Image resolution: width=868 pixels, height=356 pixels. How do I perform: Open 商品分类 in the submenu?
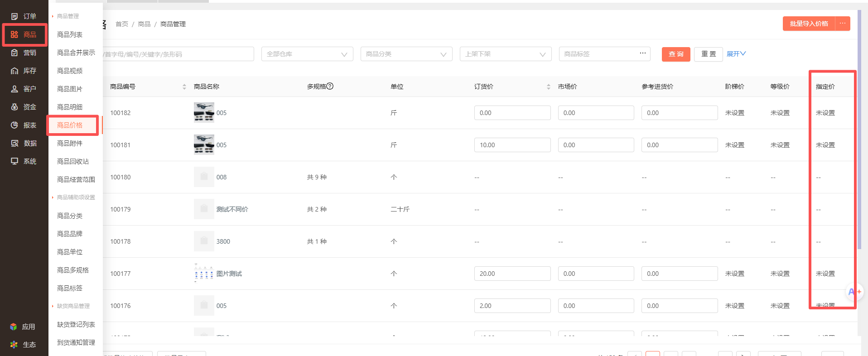click(x=70, y=216)
